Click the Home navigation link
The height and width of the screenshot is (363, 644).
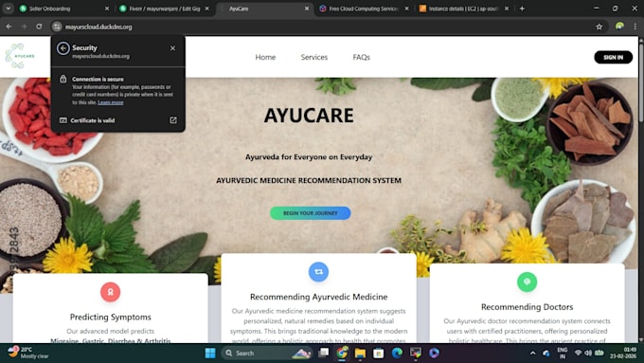pyautogui.click(x=265, y=57)
